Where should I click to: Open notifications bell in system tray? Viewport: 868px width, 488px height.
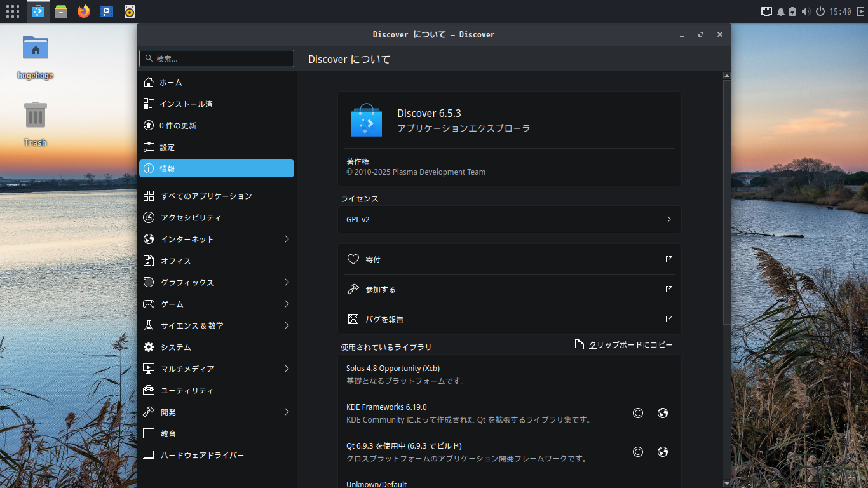(x=781, y=11)
